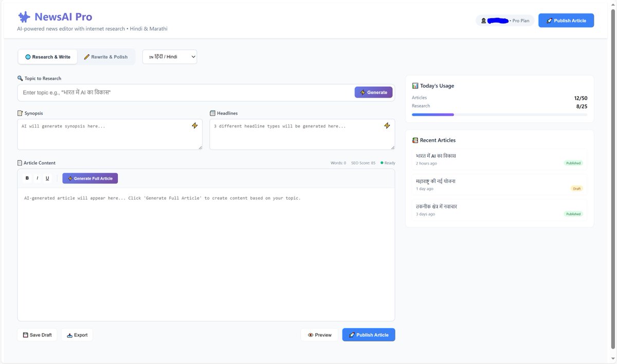Click the AI-powered news editor tagline
Screen dimensions: 617x364
92,29
